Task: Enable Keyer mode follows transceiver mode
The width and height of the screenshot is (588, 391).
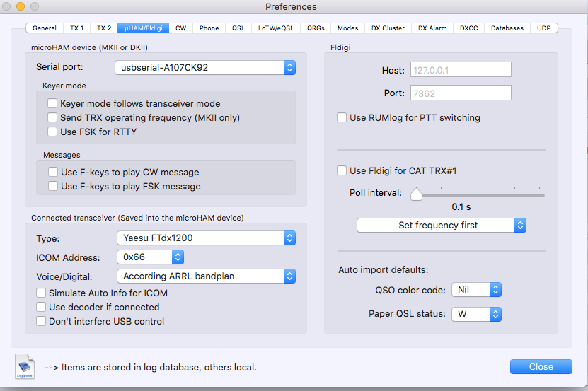Action: [52, 103]
